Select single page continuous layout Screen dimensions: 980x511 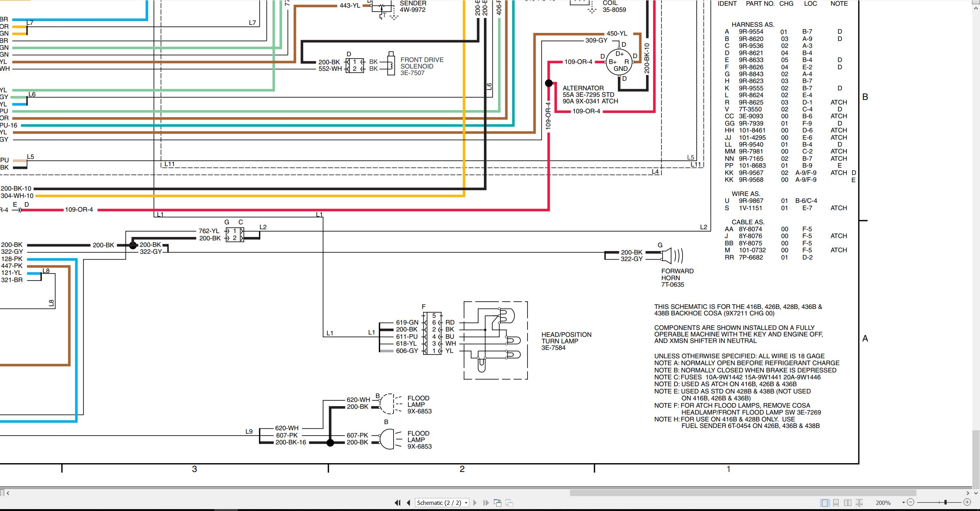click(836, 503)
